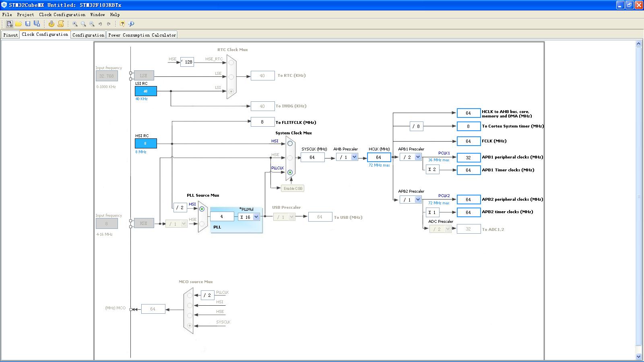
Task: Select HSE in the System Clock Mux
Action: click(x=290, y=158)
